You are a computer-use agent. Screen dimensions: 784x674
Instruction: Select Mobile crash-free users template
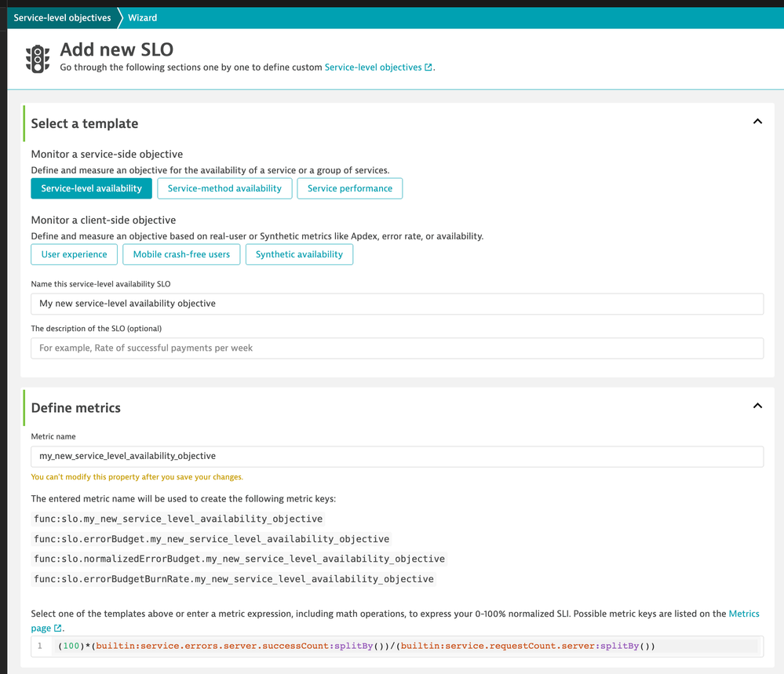(x=181, y=254)
